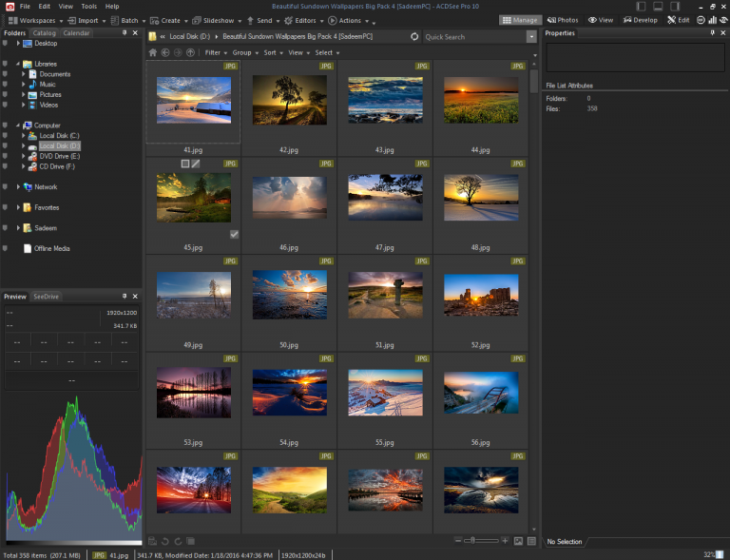This screenshot has height=560, width=730.
Task: Click rotate right icon in bottom toolbar
Action: point(178,541)
